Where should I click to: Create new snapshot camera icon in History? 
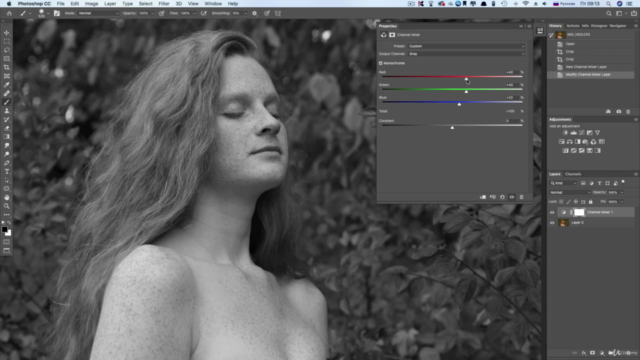click(619, 111)
